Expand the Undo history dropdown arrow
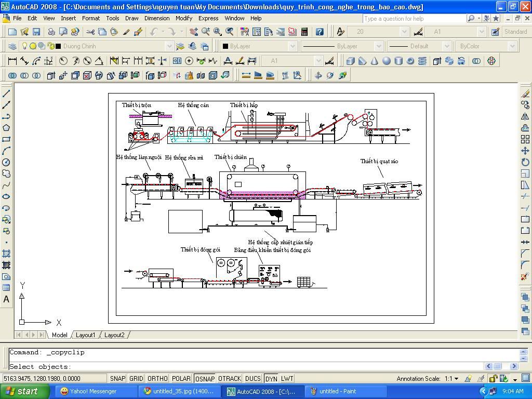The width and height of the screenshot is (532, 399). (x=163, y=32)
